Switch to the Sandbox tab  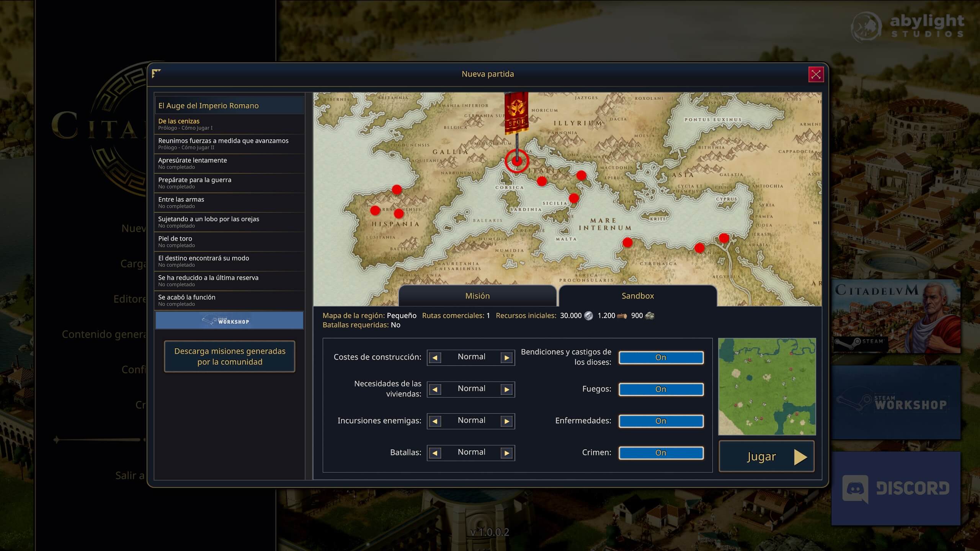coord(638,296)
